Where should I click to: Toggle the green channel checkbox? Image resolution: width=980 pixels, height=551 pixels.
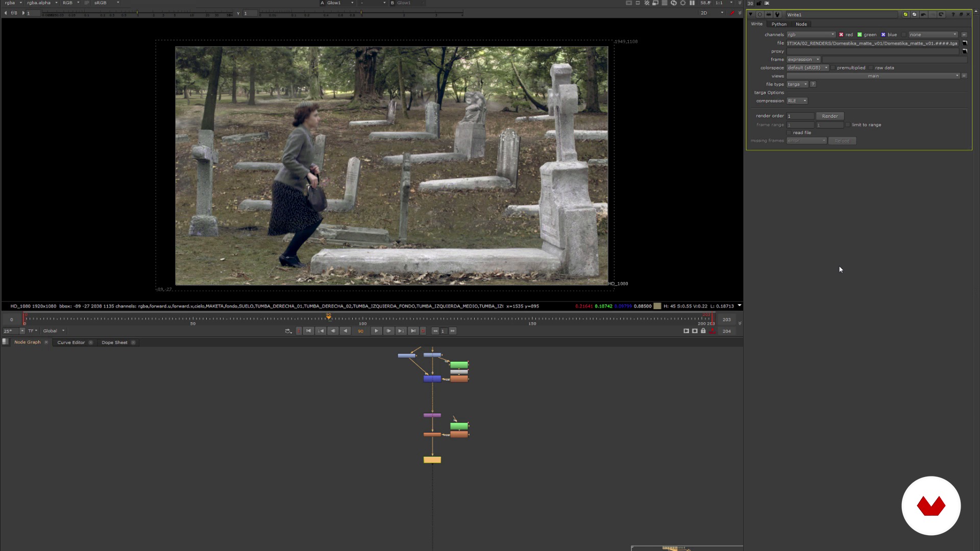860,35
